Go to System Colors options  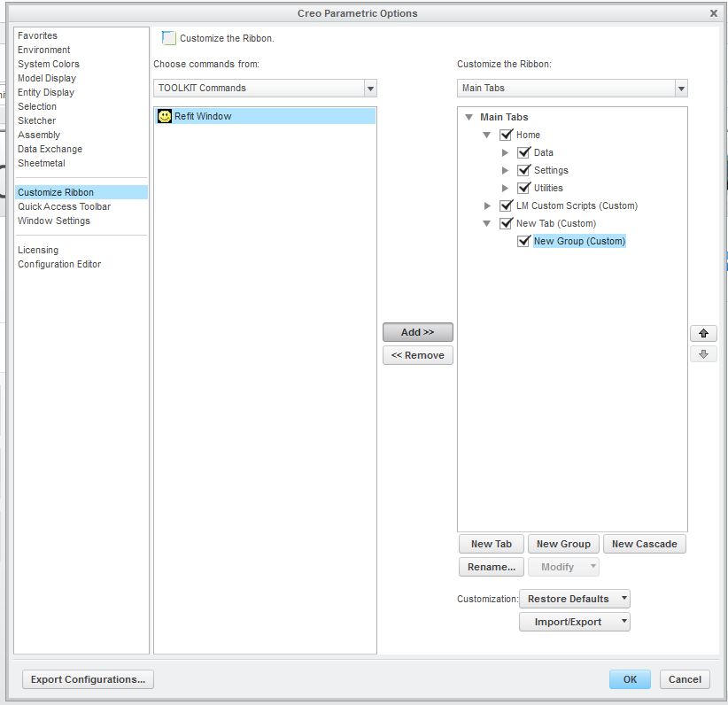(49, 64)
